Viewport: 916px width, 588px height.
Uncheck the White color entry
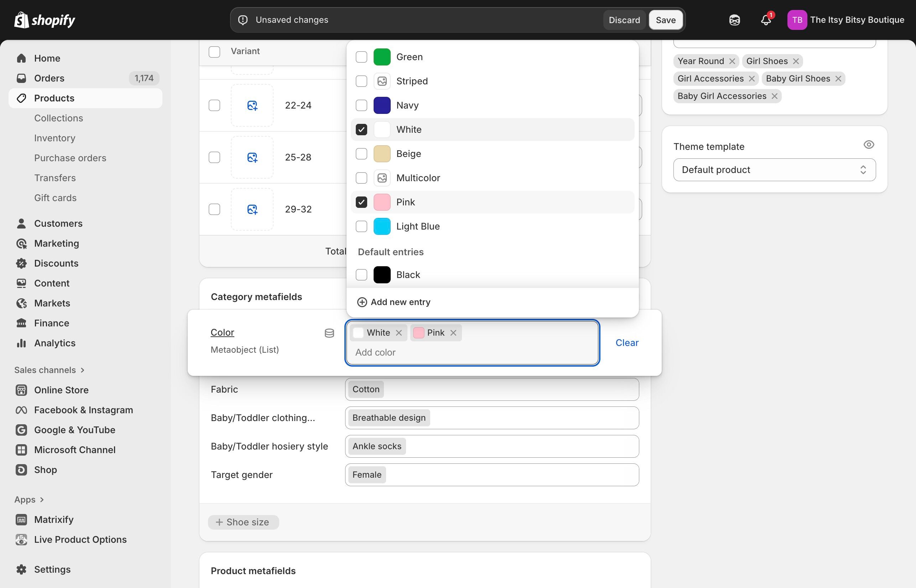[361, 130]
